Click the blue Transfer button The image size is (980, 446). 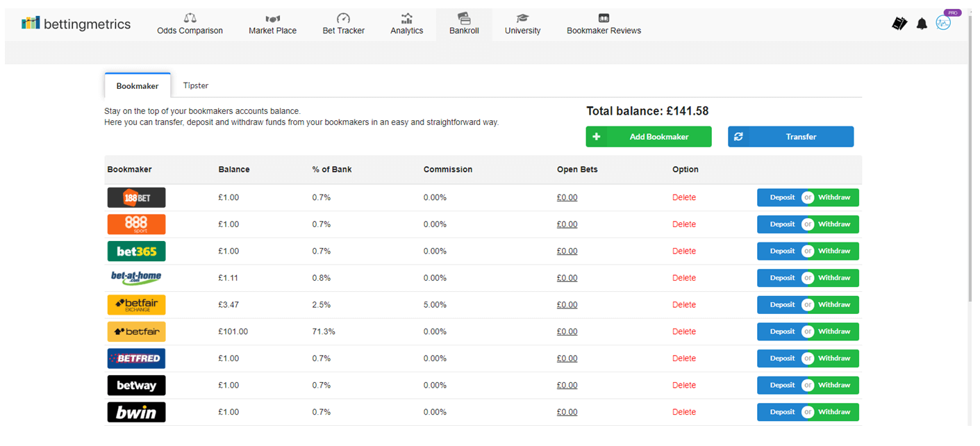pos(790,137)
